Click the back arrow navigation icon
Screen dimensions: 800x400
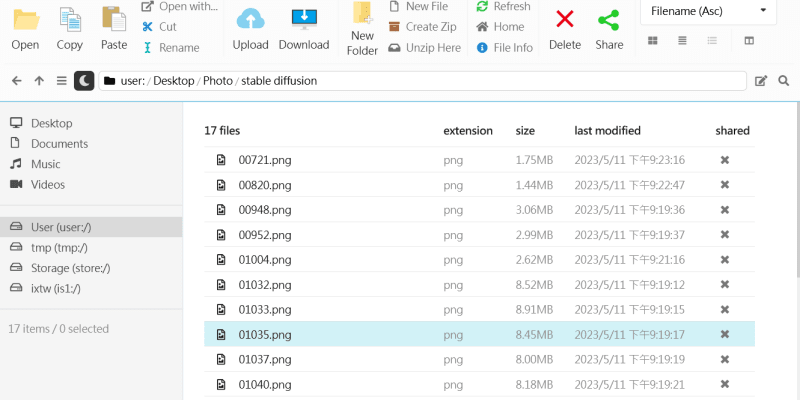click(17, 81)
